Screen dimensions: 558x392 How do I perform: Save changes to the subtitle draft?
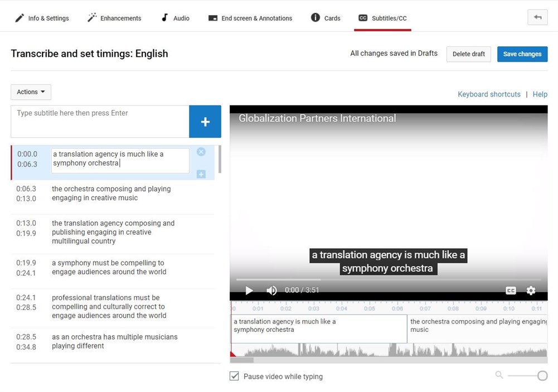click(x=522, y=54)
